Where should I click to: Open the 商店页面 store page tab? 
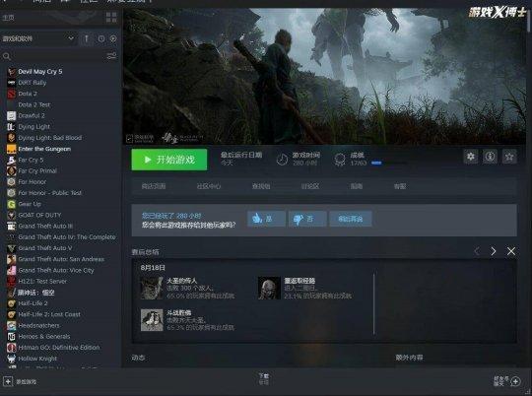154,186
